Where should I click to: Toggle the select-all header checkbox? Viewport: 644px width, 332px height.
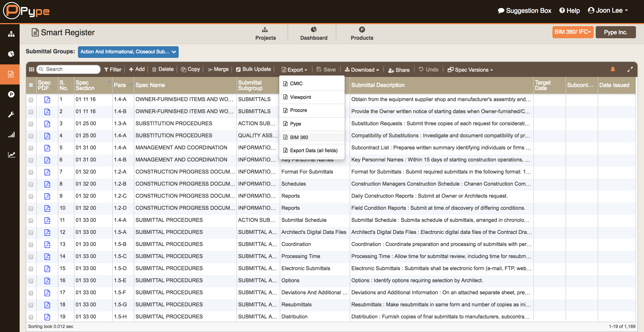31,85
